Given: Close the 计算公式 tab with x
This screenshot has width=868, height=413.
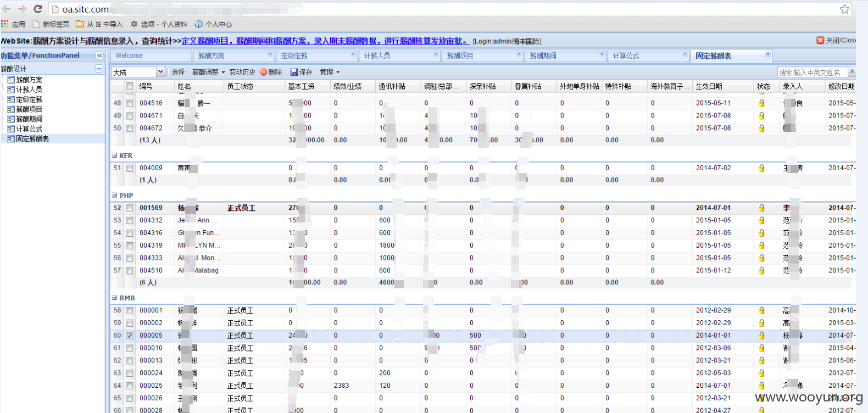Looking at the screenshot, I should (x=685, y=54).
